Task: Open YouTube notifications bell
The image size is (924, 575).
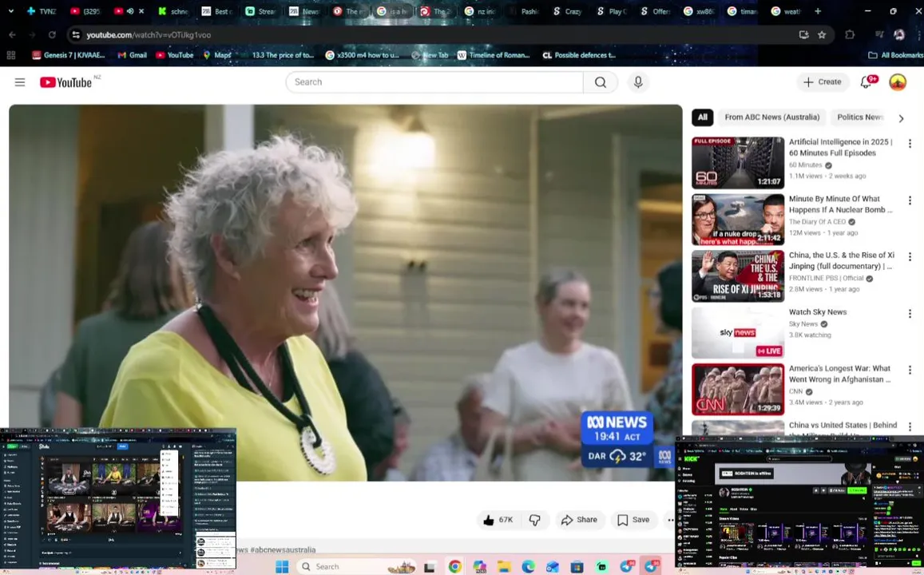Action: click(866, 82)
